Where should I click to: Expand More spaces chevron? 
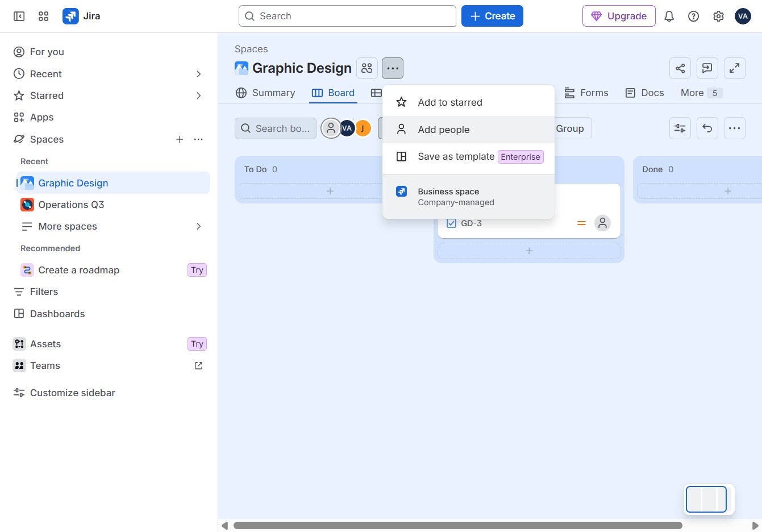click(199, 226)
